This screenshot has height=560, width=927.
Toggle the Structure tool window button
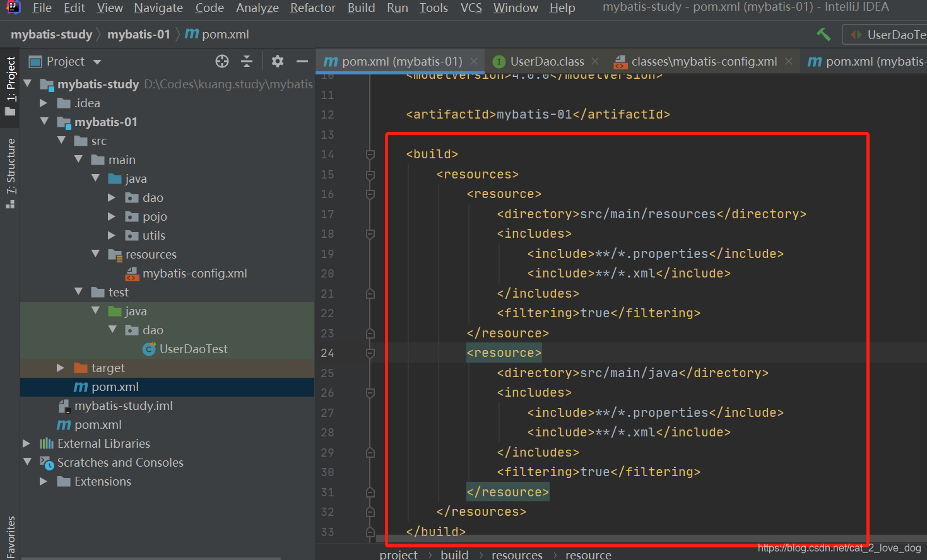tap(10, 173)
